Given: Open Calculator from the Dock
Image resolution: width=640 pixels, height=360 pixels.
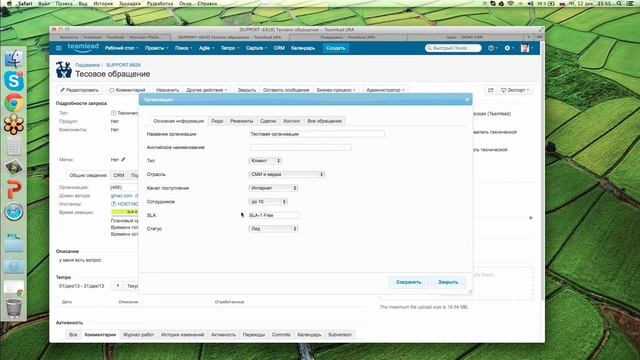Looking at the screenshot, I should 14,147.
